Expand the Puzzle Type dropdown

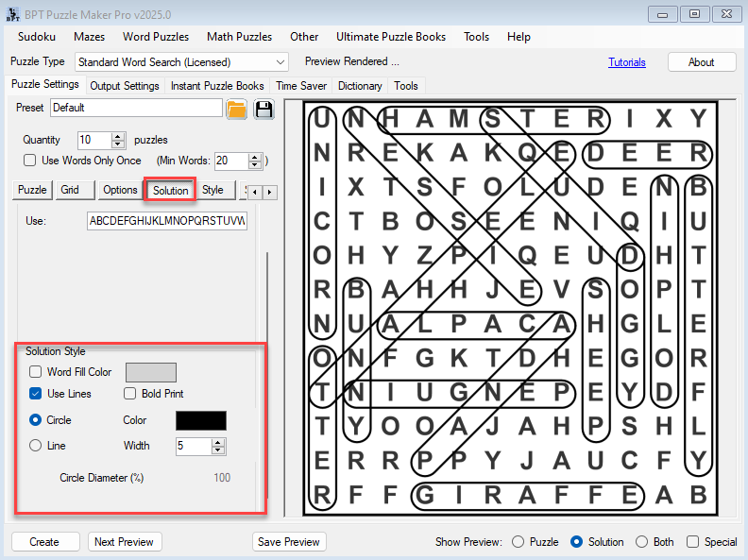pos(280,62)
